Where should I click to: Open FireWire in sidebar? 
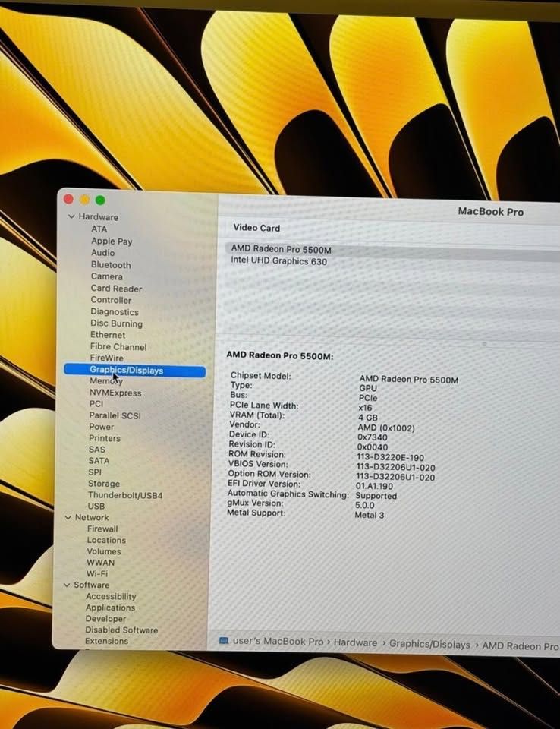(106, 358)
